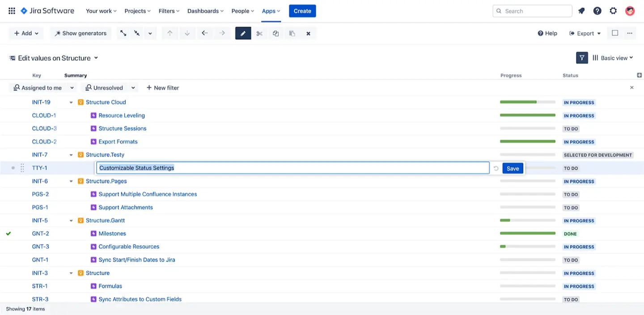Click the Collapse all items icon
Screen dimensions: 644x315
(137, 33)
